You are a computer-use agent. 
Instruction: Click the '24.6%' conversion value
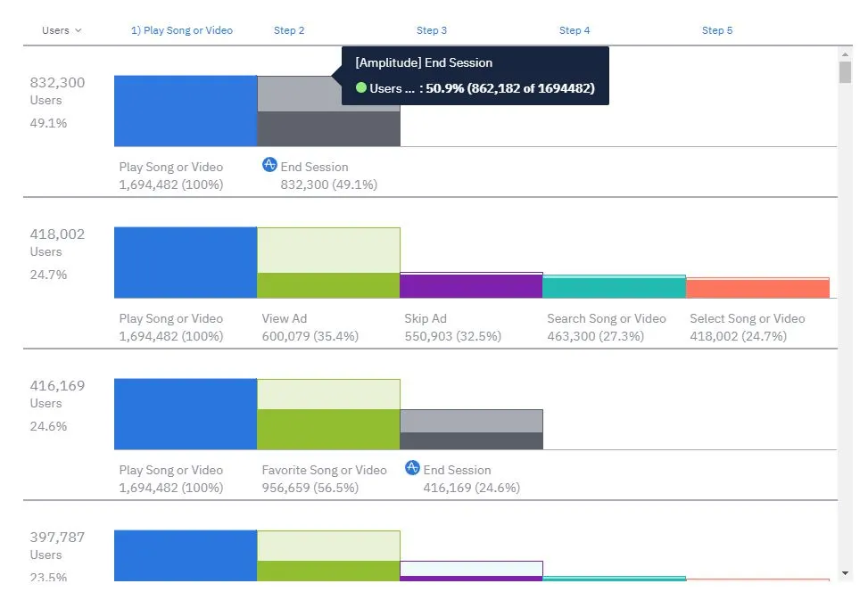[49, 426]
